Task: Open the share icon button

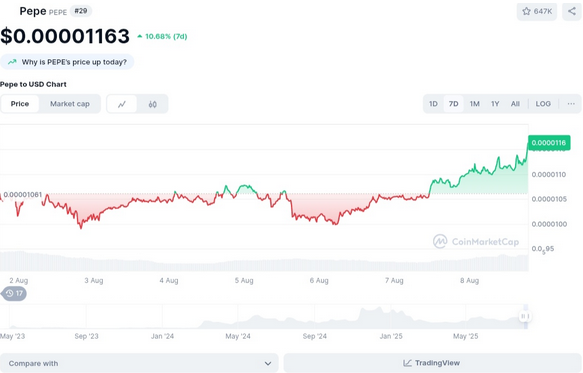Action: (x=571, y=12)
